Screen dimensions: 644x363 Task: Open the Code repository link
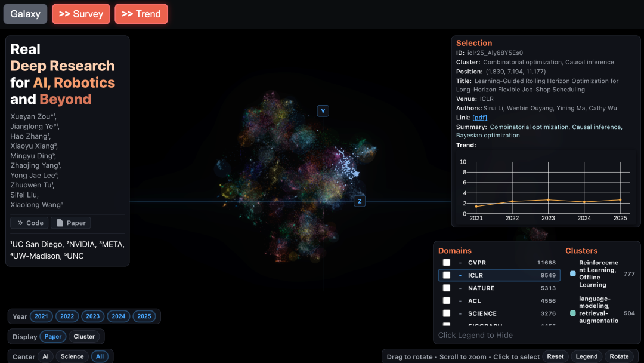[30, 223]
